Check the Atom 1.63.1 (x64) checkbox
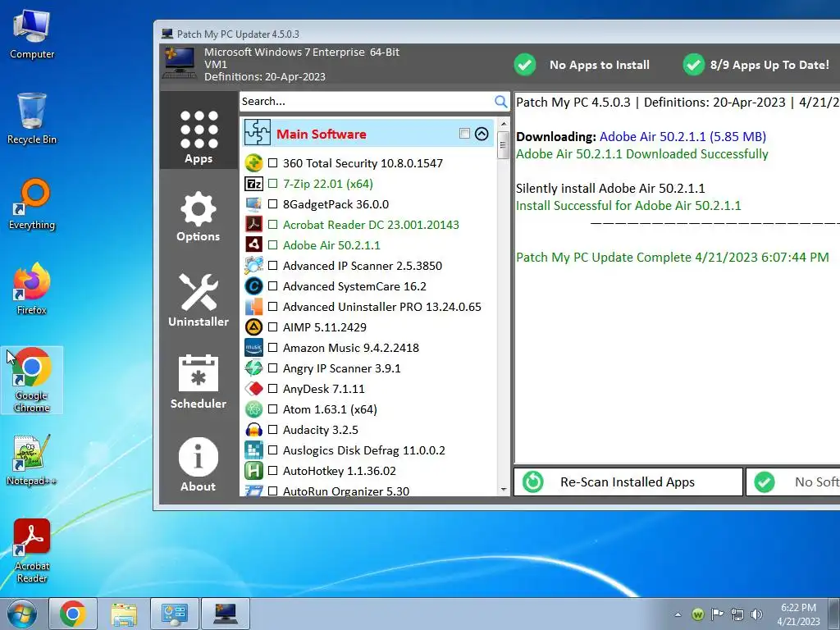840x630 pixels. click(x=272, y=409)
